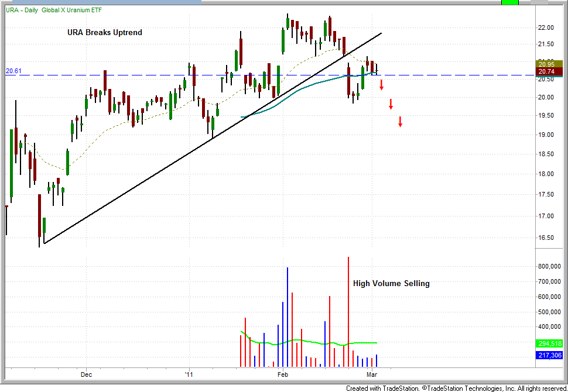Click the 21.50 price axis label
Screen dimensions: 568x392
tap(546, 44)
